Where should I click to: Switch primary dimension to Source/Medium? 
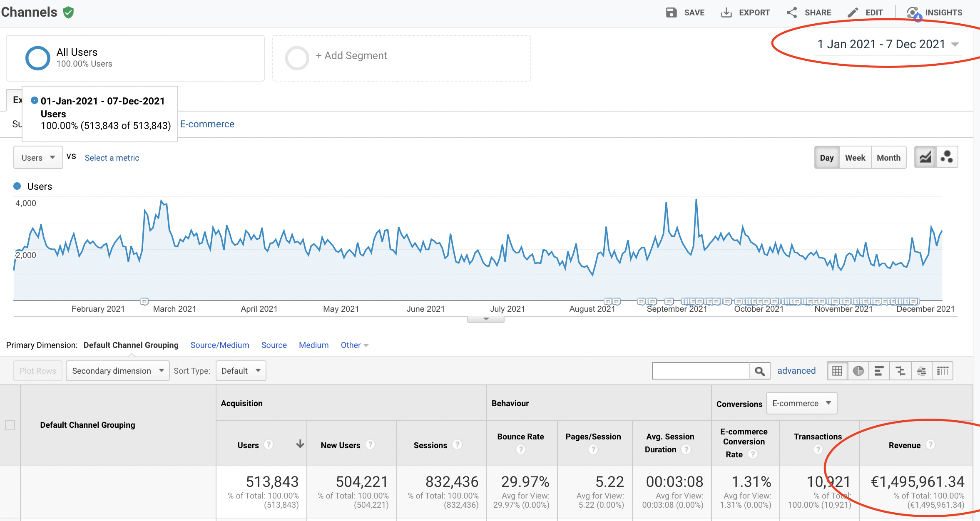tap(220, 345)
